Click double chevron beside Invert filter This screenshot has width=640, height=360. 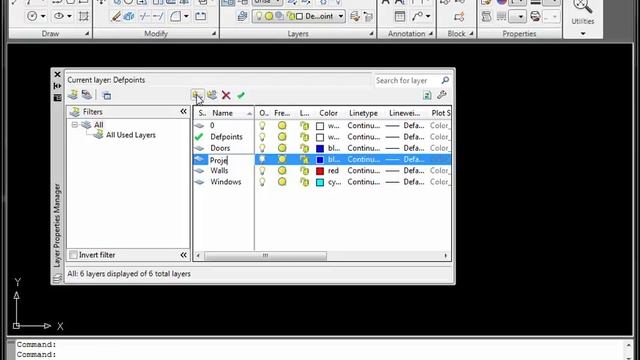[x=184, y=255]
